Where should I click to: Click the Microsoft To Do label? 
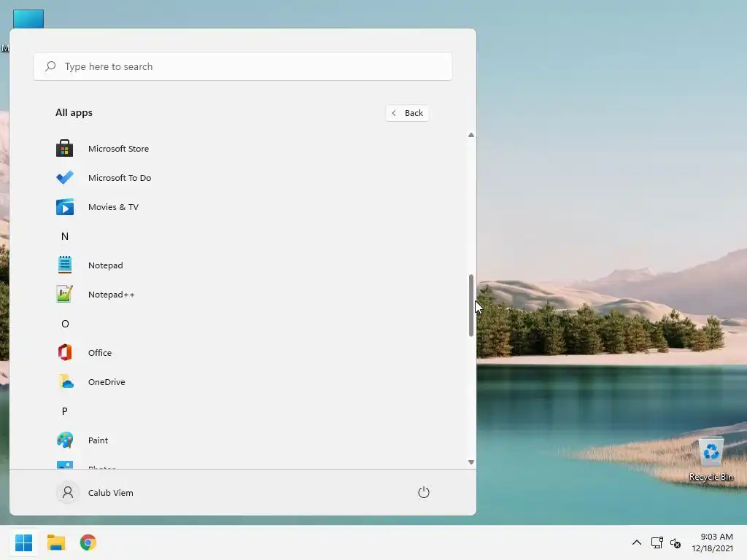[x=120, y=178]
